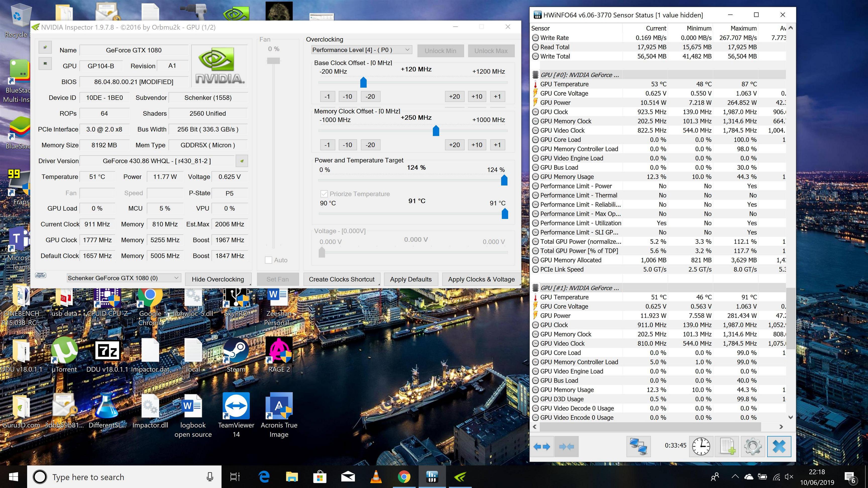
Task: Select SkyPRO desktop icon
Action: coord(236,303)
